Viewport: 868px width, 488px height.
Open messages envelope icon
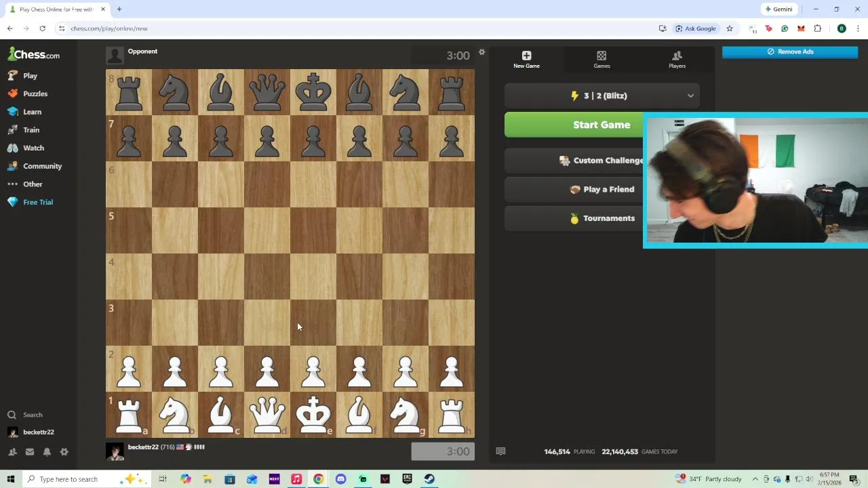(30, 452)
